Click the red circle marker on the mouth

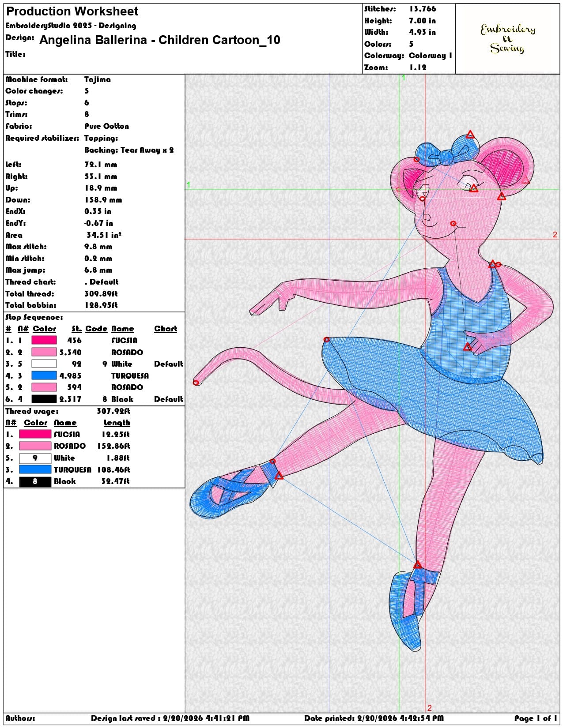pos(453,224)
